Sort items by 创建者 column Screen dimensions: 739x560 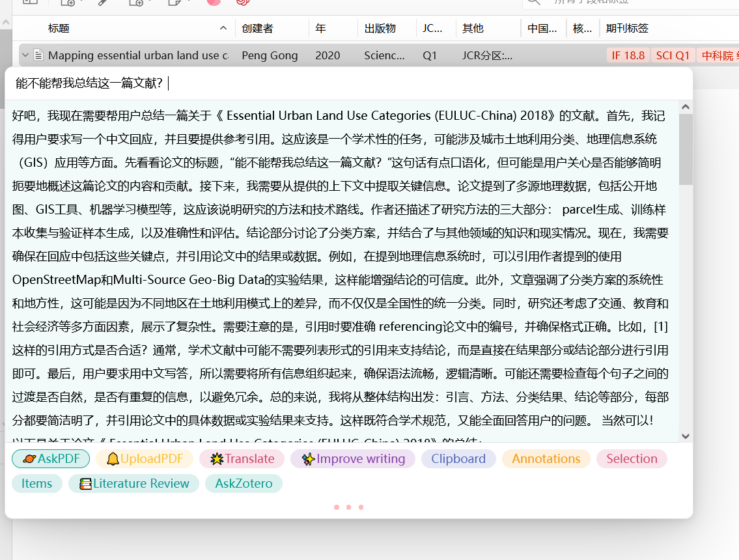click(257, 28)
